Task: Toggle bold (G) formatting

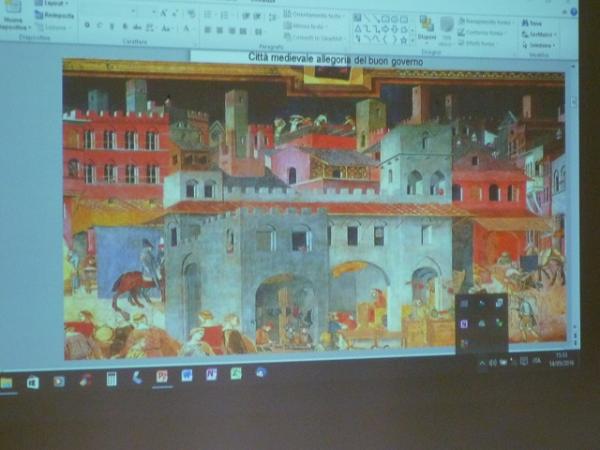Action: coord(87,26)
